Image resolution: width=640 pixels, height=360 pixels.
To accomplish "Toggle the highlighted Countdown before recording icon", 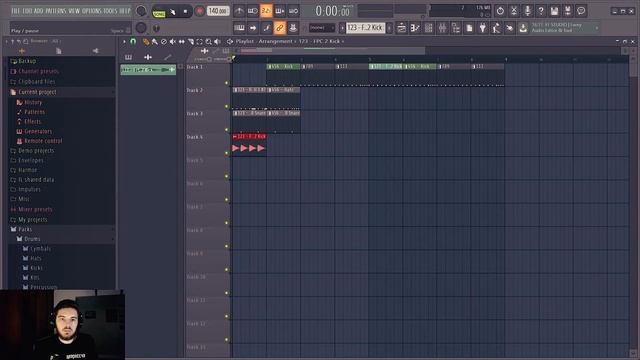I will [266, 11].
